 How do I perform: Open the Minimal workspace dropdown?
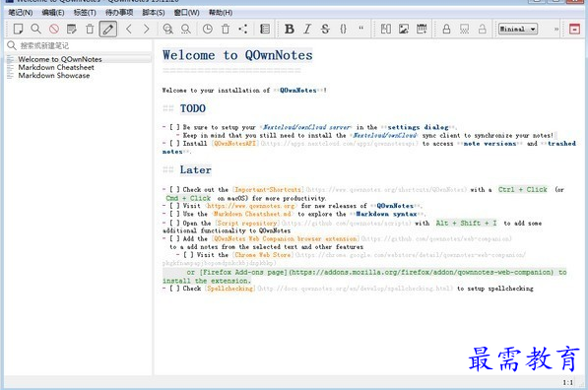(518, 29)
